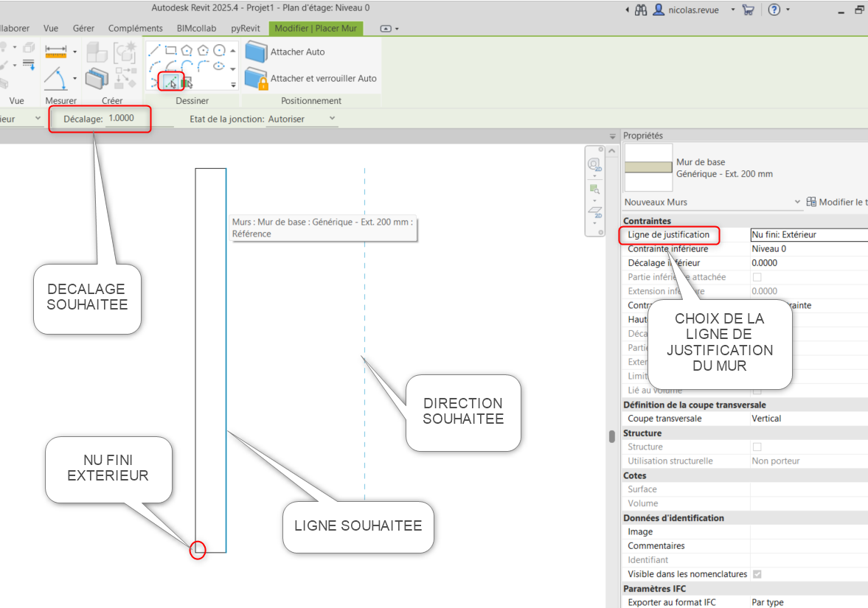
Task: Open the pyRevit ribbon tab
Action: (245, 28)
